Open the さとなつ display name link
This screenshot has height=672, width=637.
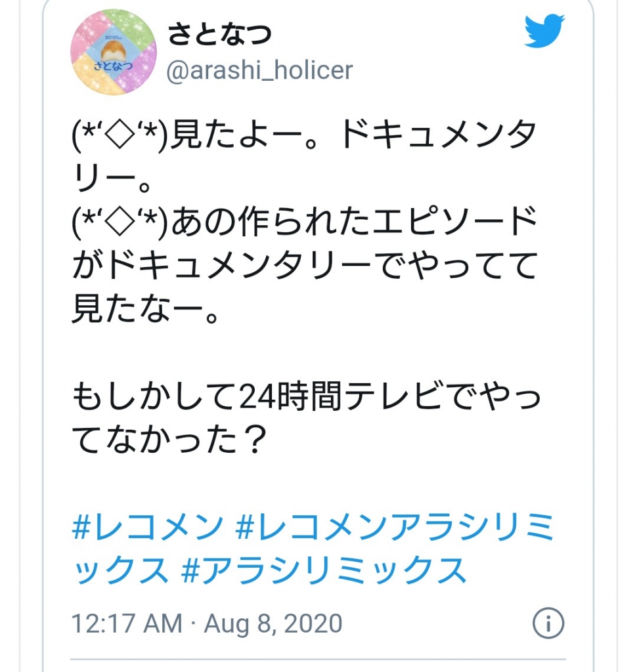(219, 35)
